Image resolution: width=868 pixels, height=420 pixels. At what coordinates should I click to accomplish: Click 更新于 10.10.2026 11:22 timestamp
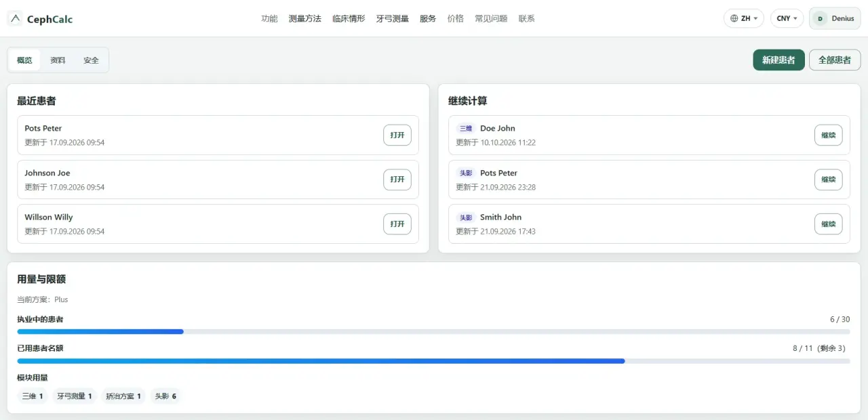click(496, 142)
